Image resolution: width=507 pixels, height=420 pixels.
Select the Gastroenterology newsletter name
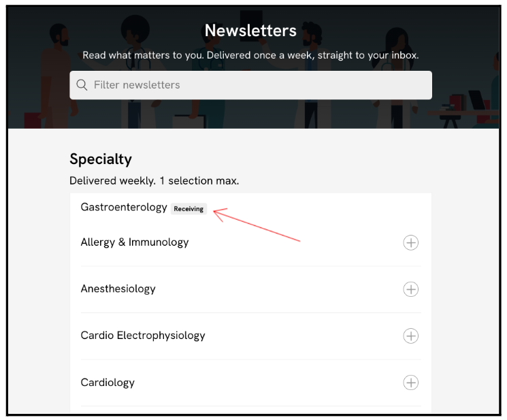124,207
